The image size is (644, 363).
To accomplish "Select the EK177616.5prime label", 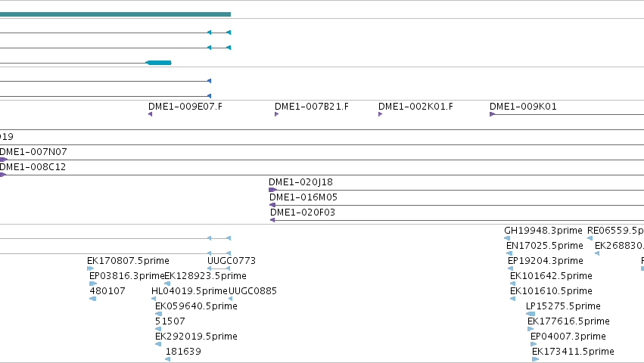I will (568, 321).
